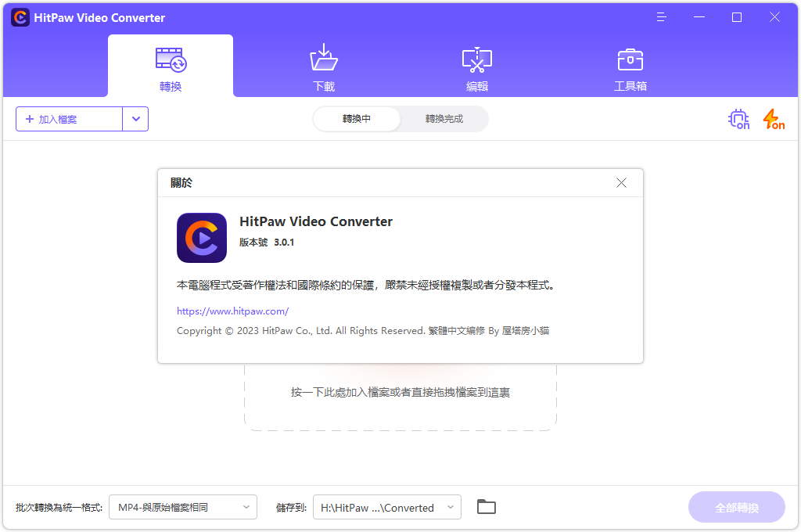801x532 pixels.
Task: Click the version number 3.0.1 text
Action: [284, 243]
